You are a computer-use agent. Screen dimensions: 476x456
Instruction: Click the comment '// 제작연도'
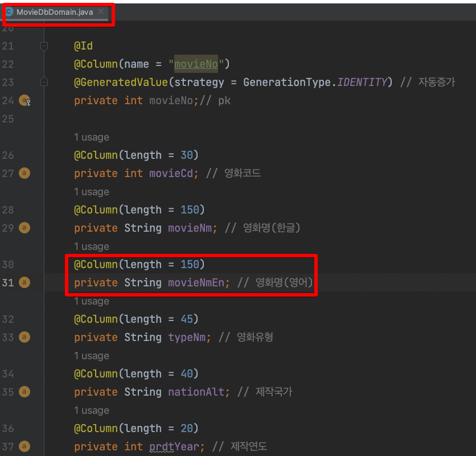240,446
